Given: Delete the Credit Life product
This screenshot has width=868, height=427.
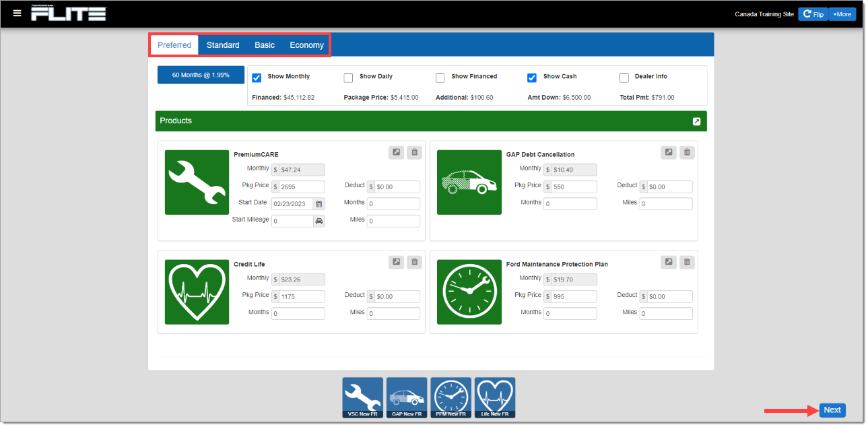Looking at the screenshot, I should tap(414, 262).
